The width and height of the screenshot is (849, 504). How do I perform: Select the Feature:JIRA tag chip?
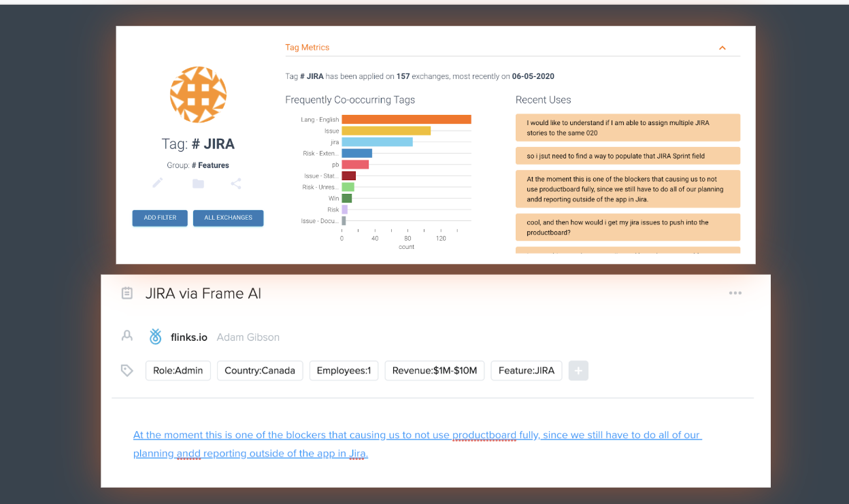[x=527, y=371]
